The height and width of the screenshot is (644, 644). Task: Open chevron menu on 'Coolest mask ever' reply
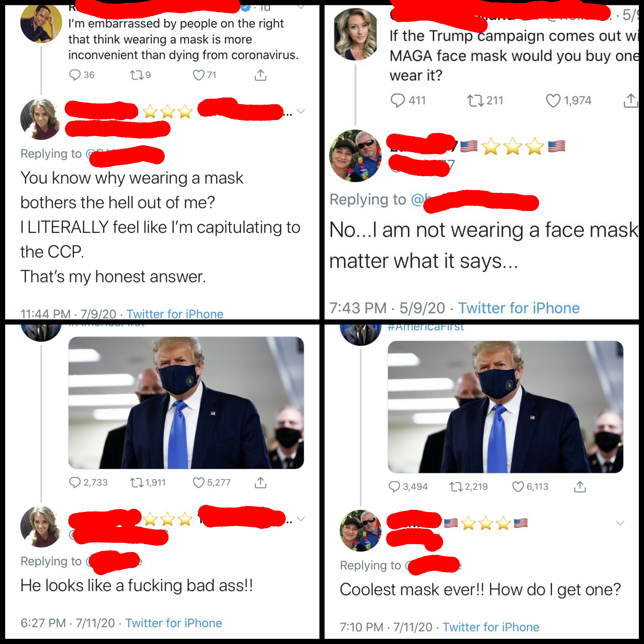(620, 523)
